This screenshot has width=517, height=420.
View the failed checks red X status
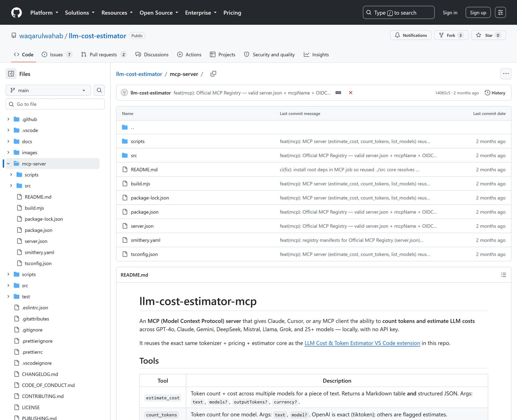351,93
